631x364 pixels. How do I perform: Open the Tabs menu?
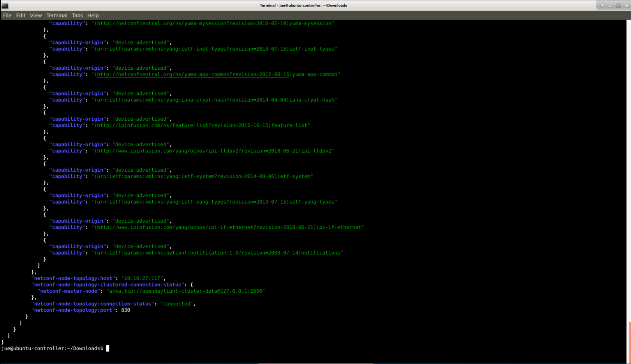pyautogui.click(x=77, y=15)
